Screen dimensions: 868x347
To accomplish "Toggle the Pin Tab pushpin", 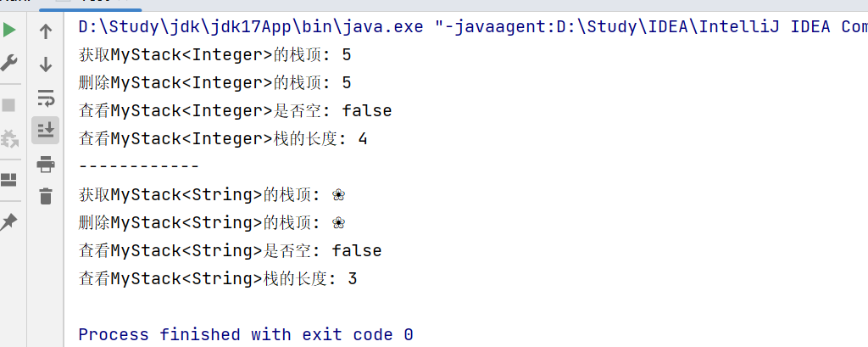I will pyautogui.click(x=9, y=221).
